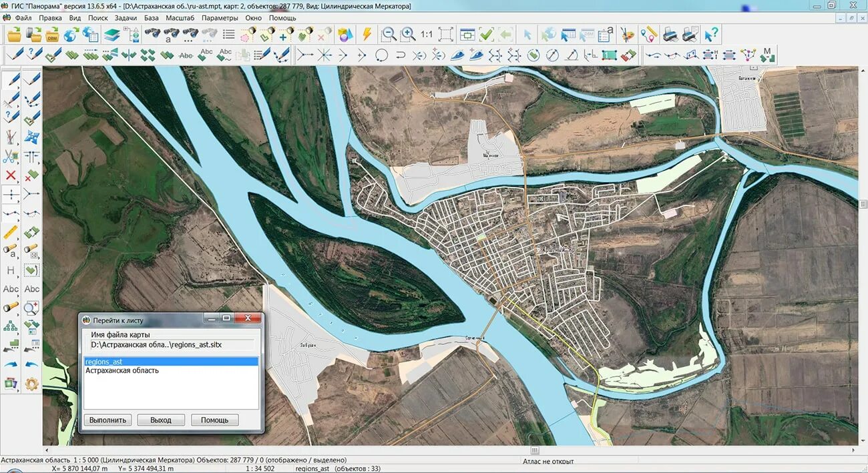Click the ruler with route pins icon
Image resolution: width=868 pixels, height=473 pixels.
click(648, 35)
